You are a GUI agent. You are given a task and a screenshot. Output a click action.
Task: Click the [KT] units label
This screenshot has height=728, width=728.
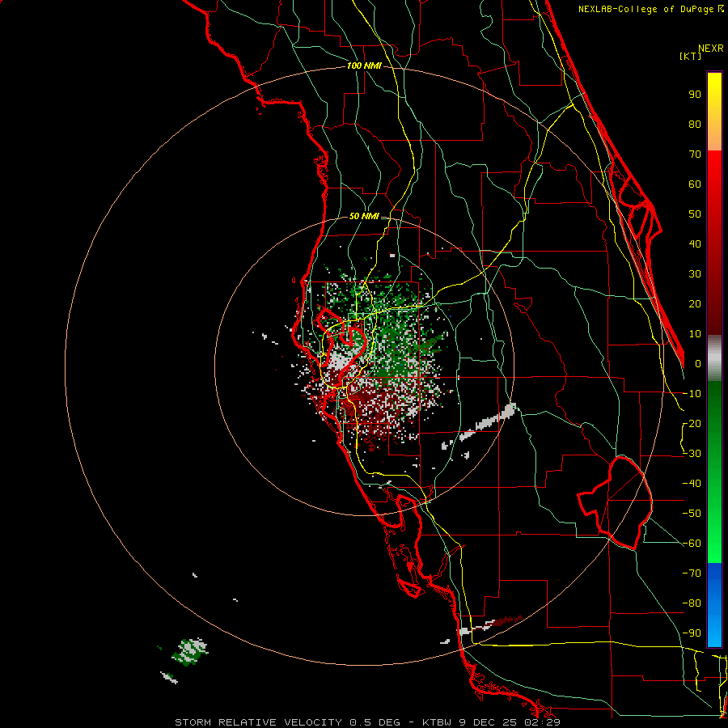click(x=691, y=56)
